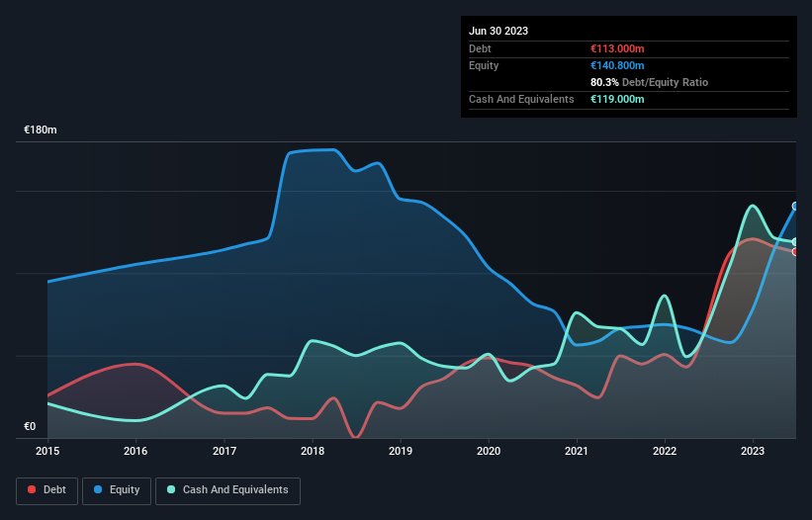Hide the Cash And Equivalents legend series
The width and height of the screenshot is (812, 520).
(227, 489)
